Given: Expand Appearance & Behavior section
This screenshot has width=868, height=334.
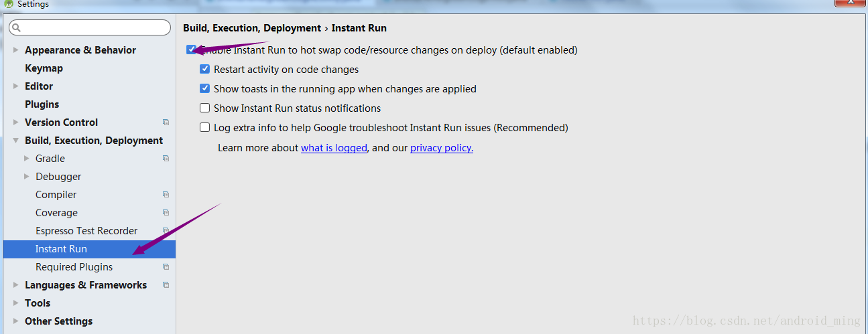Looking at the screenshot, I should [15, 50].
